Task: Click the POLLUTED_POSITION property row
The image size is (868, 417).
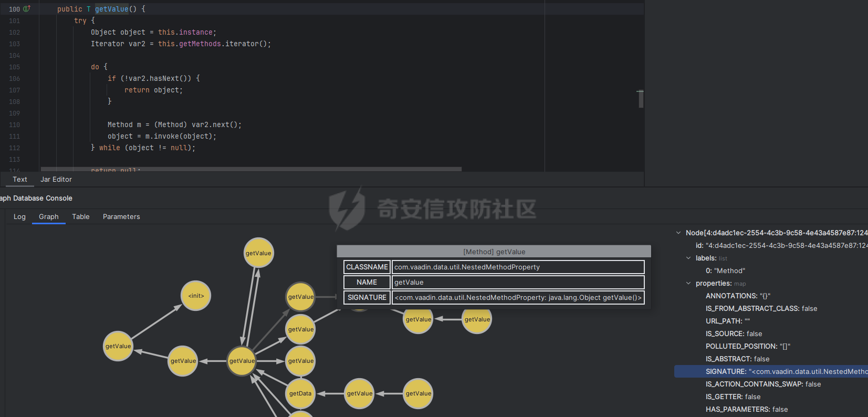Action: [748, 346]
